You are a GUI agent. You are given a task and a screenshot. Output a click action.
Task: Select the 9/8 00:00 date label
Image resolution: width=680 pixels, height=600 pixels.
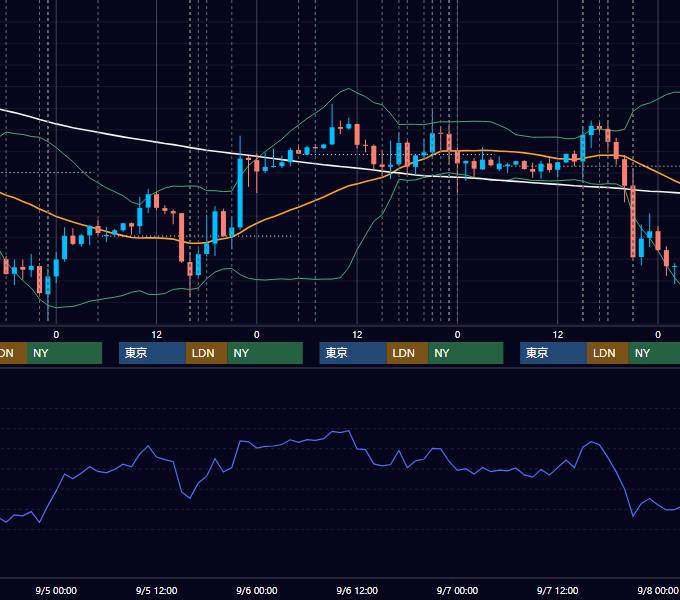pyautogui.click(x=657, y=590)
